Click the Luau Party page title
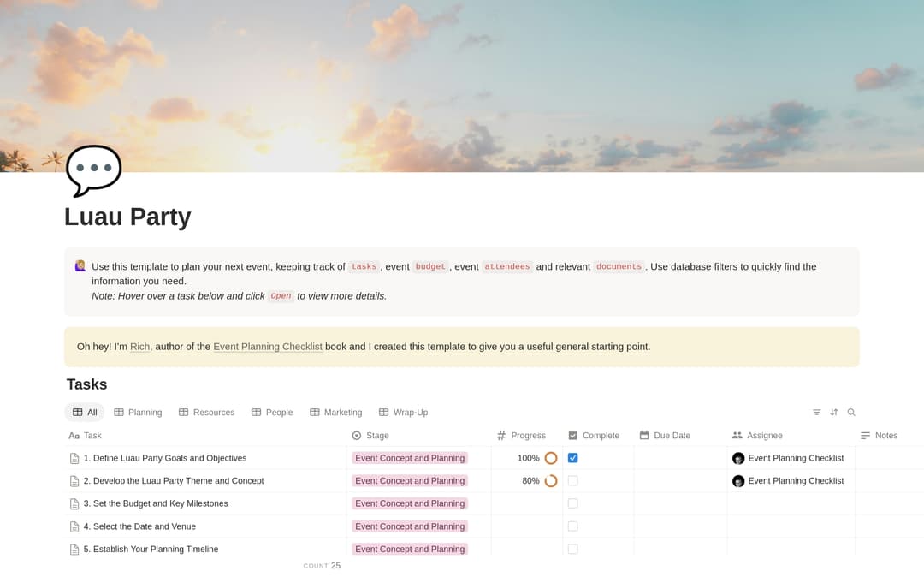This screenshot has height=577, width=924. tap(127, 217)
